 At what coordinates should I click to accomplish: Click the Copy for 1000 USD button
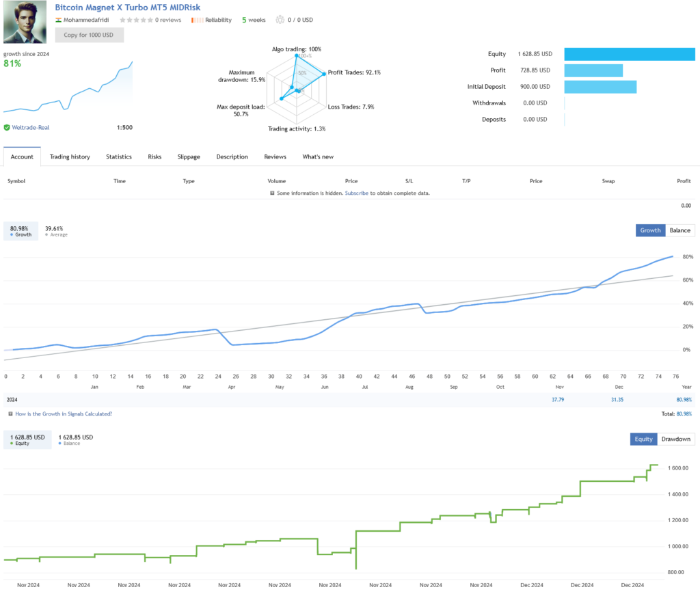pos(89,35)
